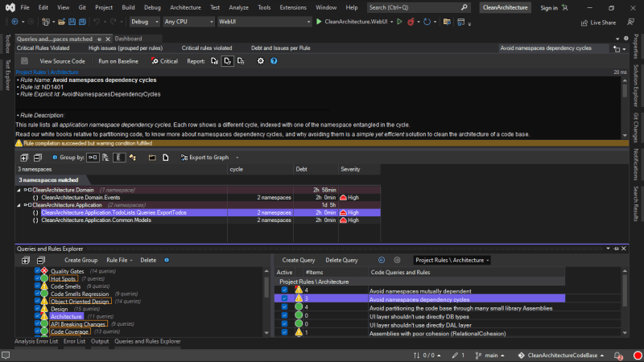The height and width of the screenshot is (362, 644).
Task: Open the Analyze menu
Action: (238, 7)
